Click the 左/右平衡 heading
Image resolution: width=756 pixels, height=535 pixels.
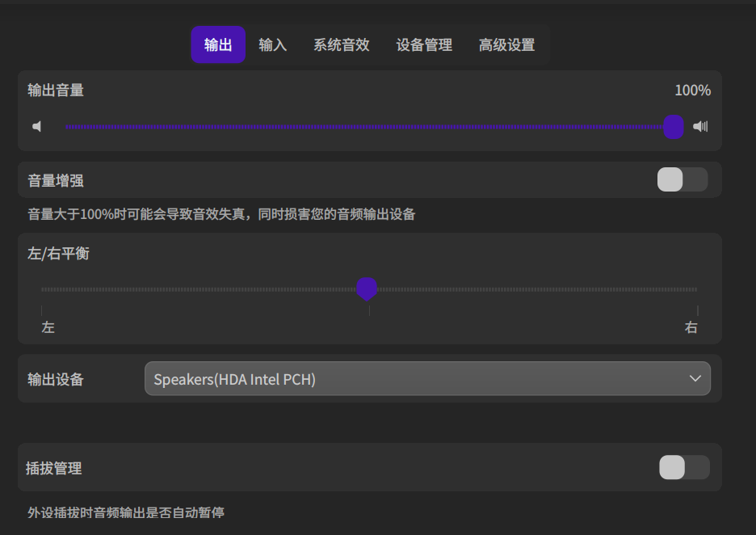(58, 253)
